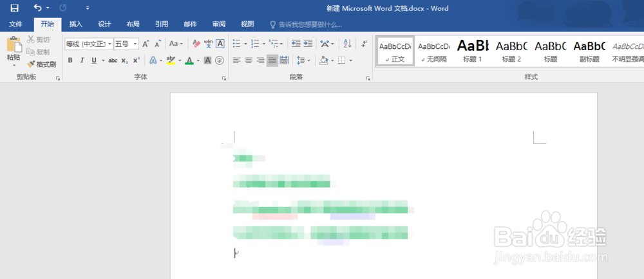Open text effects glowing A icon

tap(153, 60)
